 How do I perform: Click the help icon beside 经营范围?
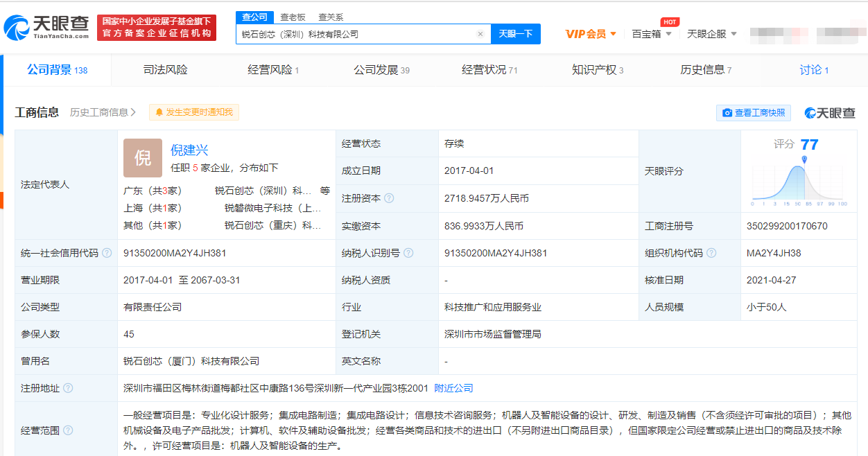point(68,430)
